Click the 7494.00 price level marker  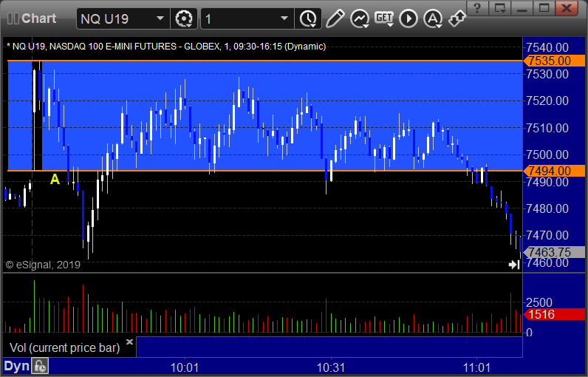coord(554,171)
